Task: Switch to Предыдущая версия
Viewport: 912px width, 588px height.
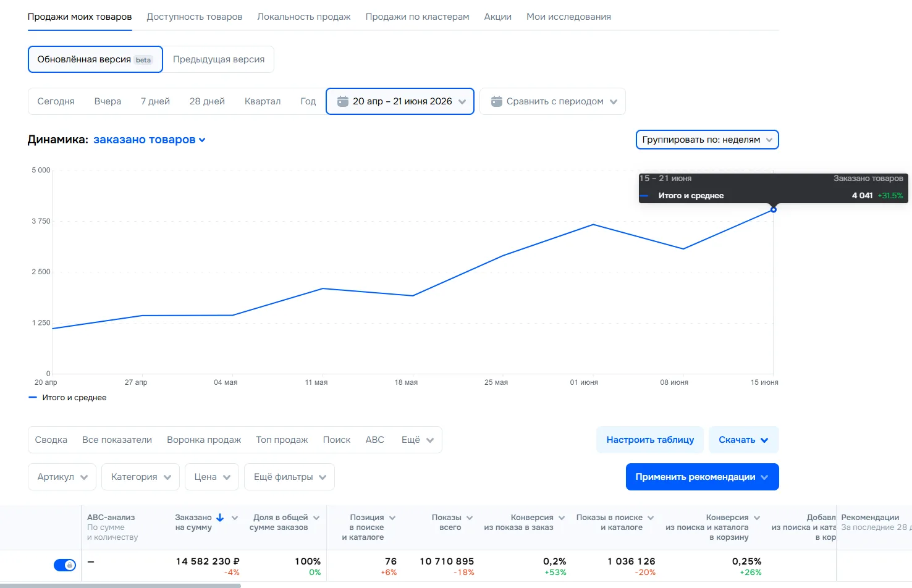Action: point(219,59)
